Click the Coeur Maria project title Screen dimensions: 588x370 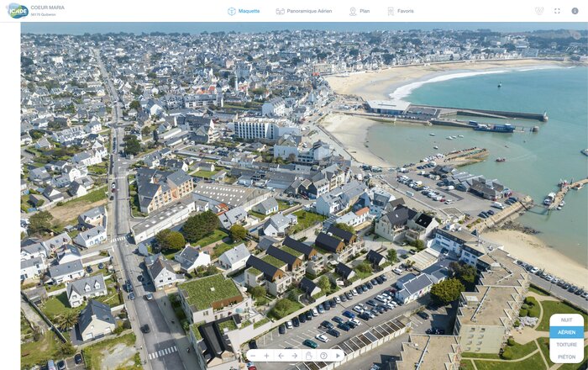(x=47, y=8)
